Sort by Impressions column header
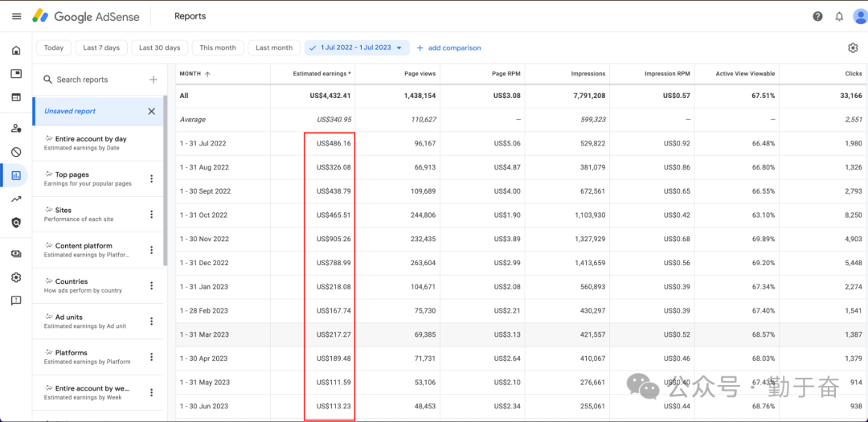 tap(588, 74)
